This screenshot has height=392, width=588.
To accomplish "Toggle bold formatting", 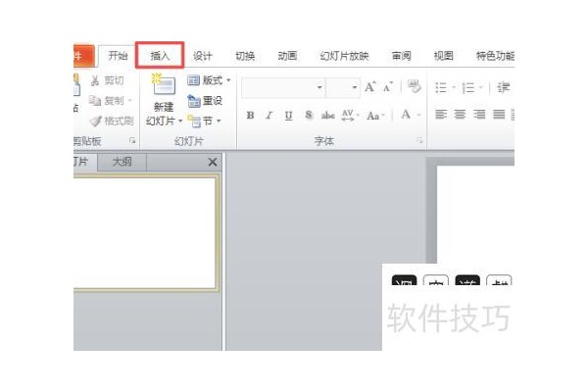I will (x=250, y=116).
